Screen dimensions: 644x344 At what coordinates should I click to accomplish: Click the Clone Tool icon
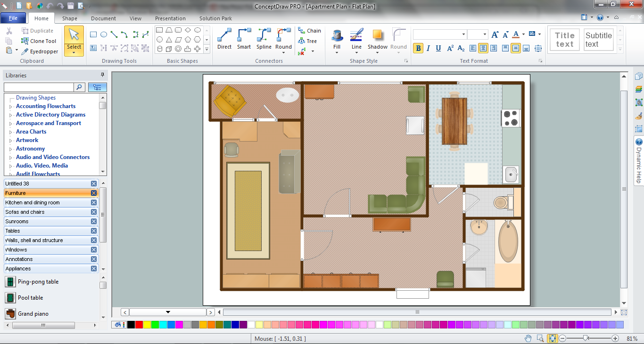click(x=25, y=41)
